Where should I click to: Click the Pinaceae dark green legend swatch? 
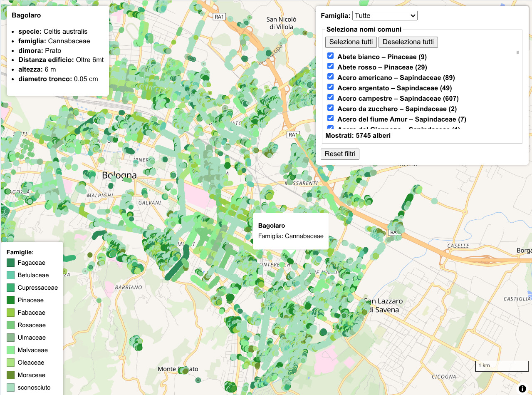pyautogui.click(x=10, y=300)
